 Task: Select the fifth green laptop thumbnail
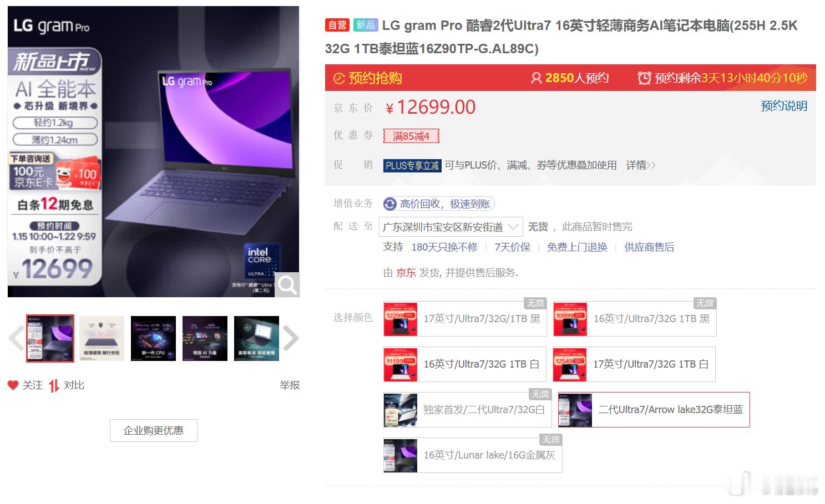pos(257,338)
